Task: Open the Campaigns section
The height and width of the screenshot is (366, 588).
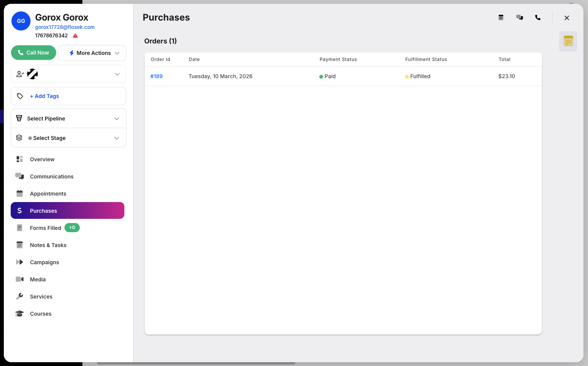Action: pyautogui.click(x=68, y=262)
